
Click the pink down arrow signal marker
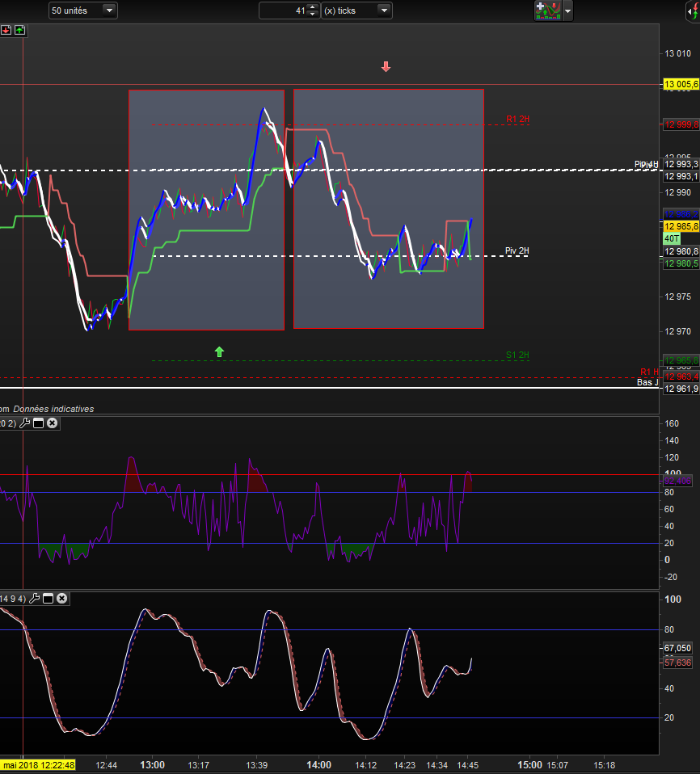coord(386,67)
